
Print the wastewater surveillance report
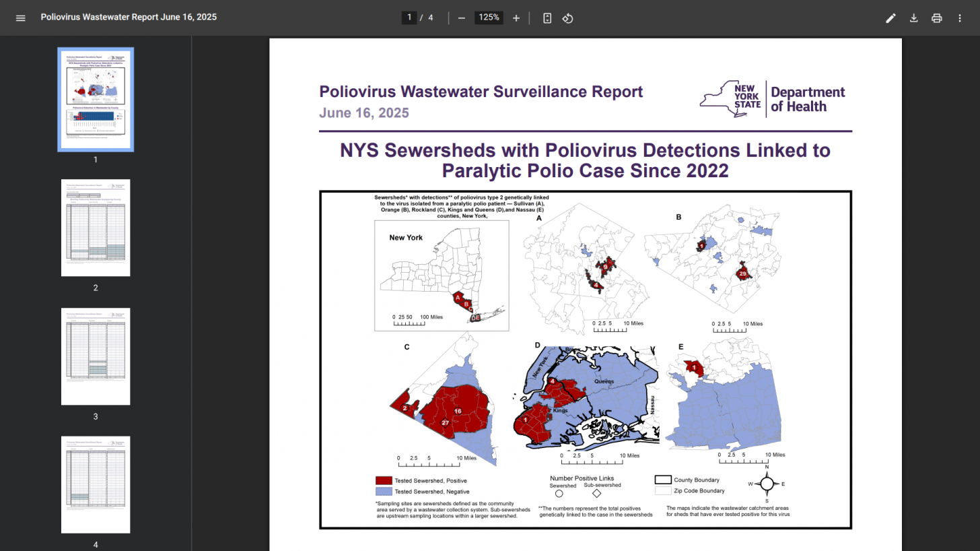(x=936, y=18)
